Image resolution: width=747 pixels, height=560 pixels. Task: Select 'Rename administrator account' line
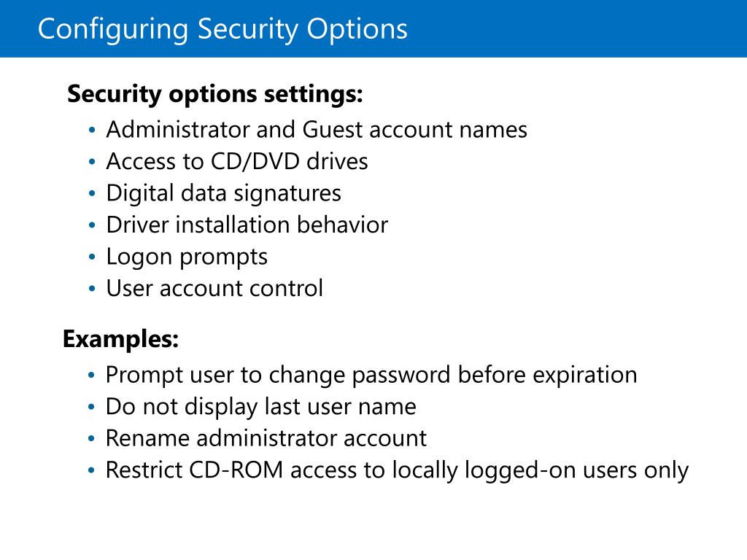coord(266,438)
